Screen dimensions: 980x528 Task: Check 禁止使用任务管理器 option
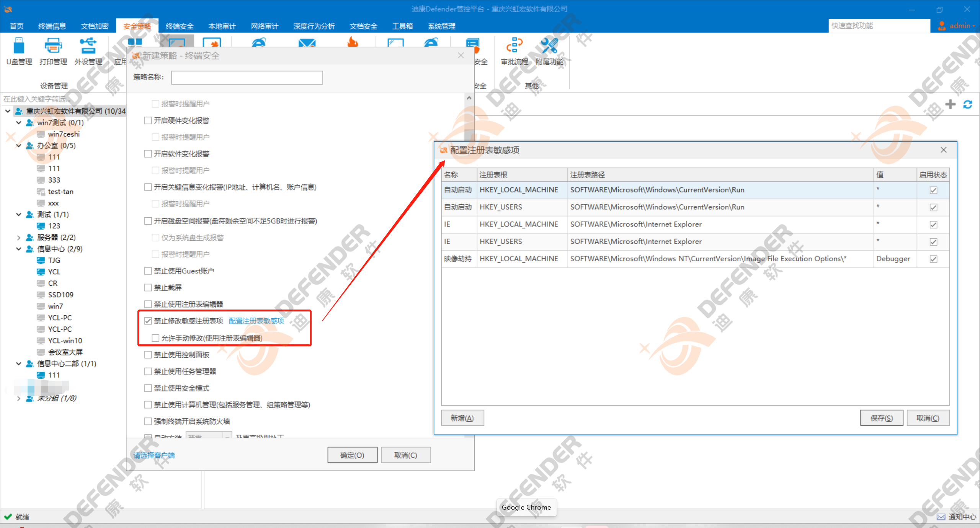(x=148, y=371)
